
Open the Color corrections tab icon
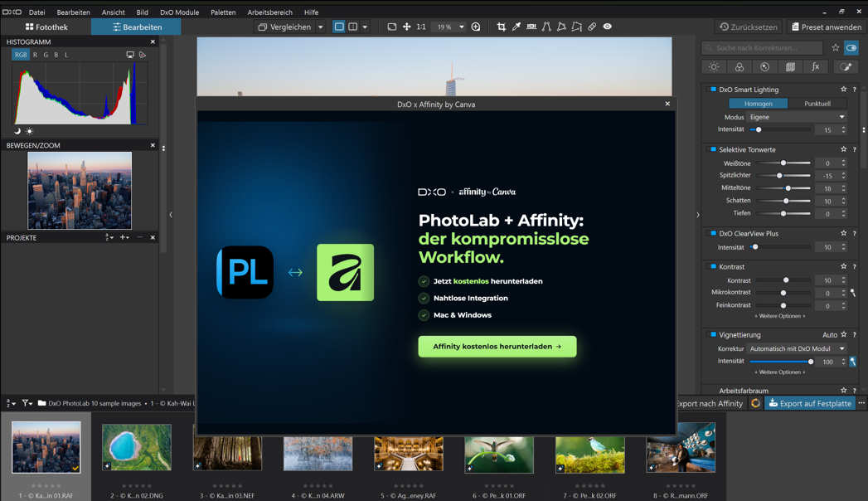pyautogui.click(x=739, y=67)
